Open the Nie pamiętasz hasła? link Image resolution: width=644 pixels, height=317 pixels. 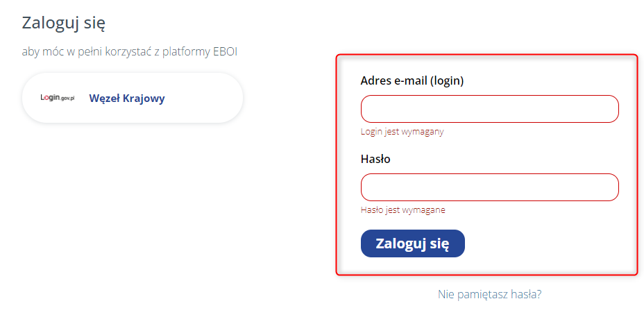[x=489, y=294]
